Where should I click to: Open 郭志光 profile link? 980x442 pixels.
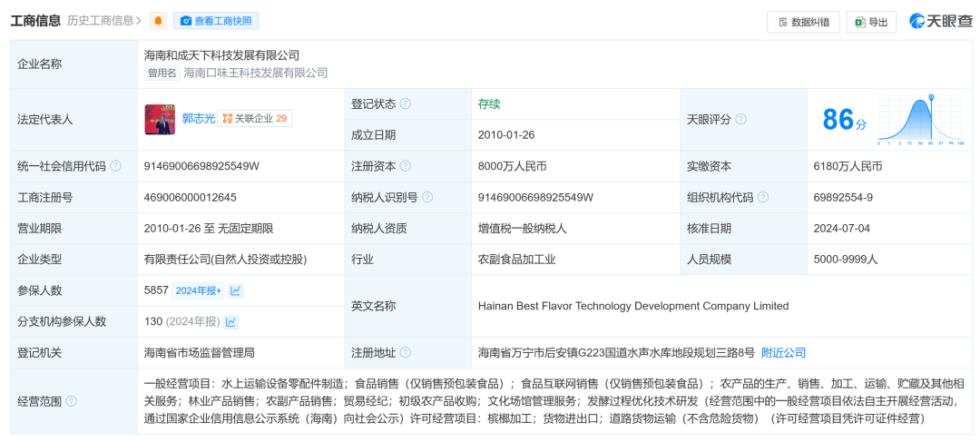coord(198,119)
